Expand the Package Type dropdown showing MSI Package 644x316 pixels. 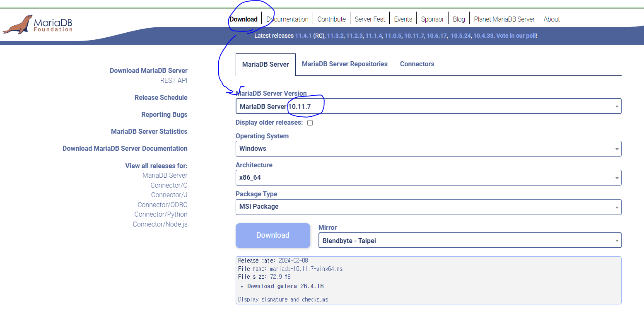(x=428, y=206)
